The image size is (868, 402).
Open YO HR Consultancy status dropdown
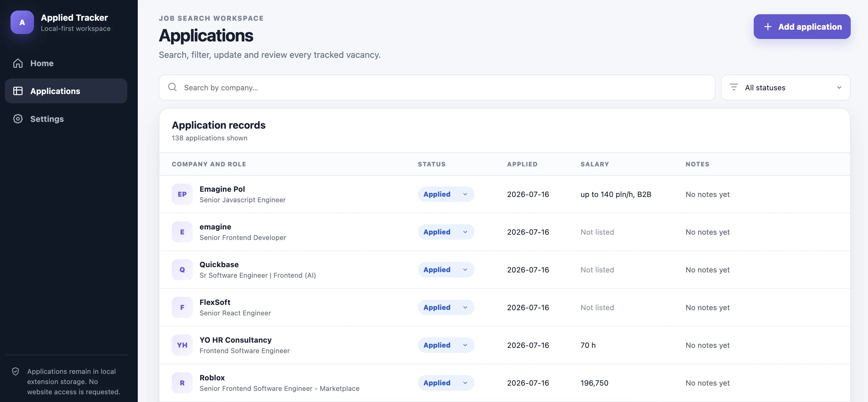[446, 345]
